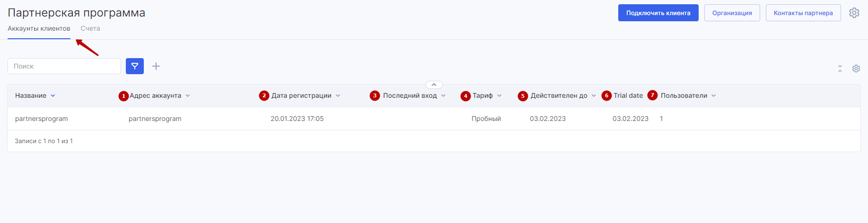Open the Последний вход column dropdown
This screenshot has height=223, width=868.
point(444,95)
